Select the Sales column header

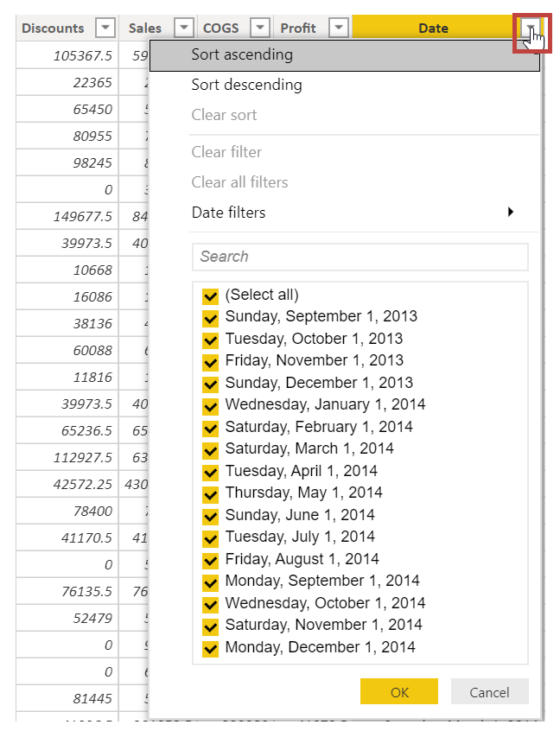[145, 28]
